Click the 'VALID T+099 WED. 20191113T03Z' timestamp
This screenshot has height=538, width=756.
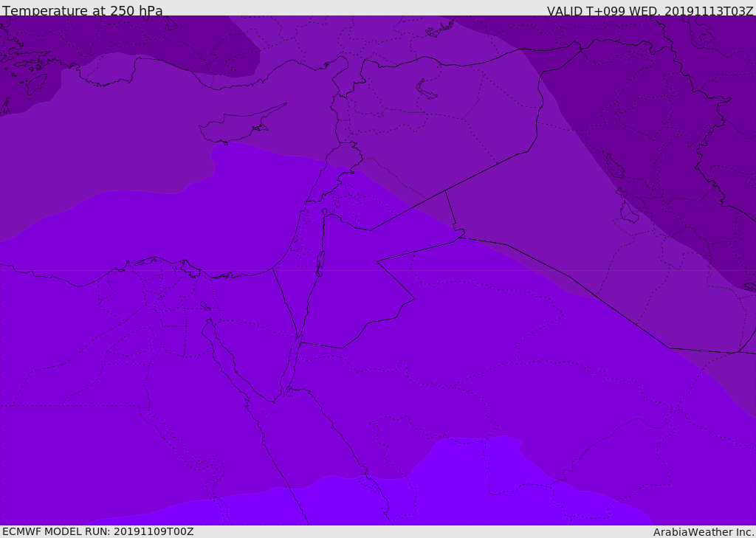coord(650,10)
